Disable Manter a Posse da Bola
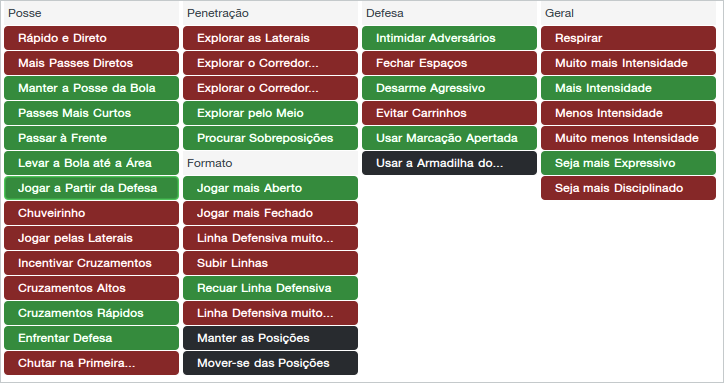 click(91, 88)
